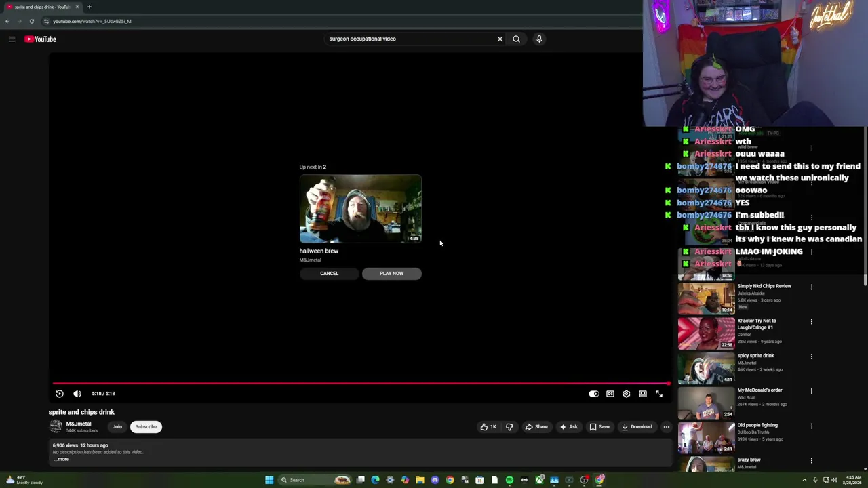Go to the YouTube home logo

coord(41,39)
